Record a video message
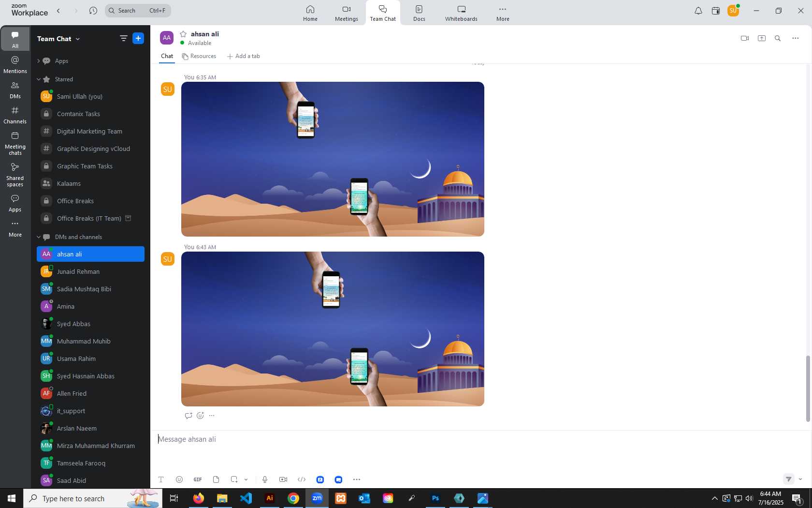The height and width of the screenshot is (508, 812). point(283,479)
